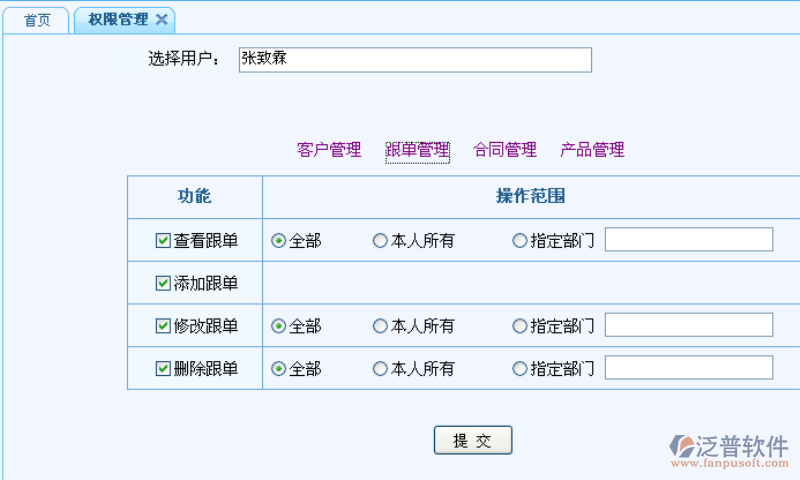Click the 泛普软件 logo

(730, 451)
